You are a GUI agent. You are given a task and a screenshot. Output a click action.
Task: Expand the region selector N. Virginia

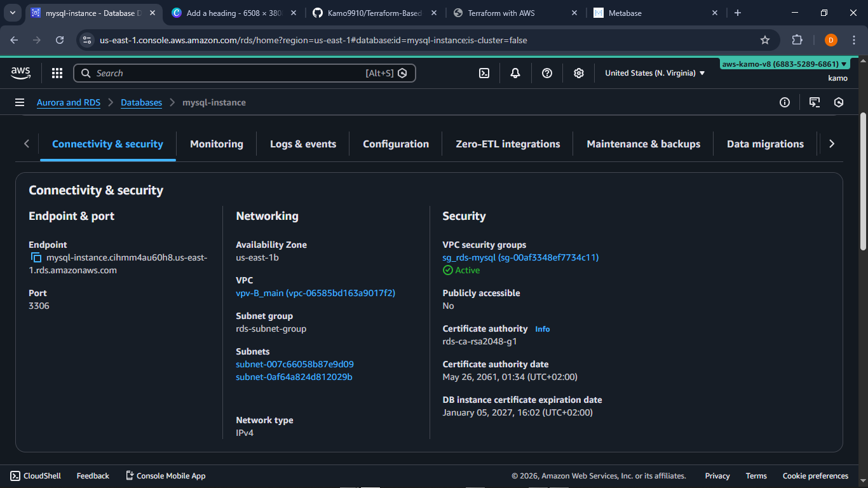pyautogui.click(x=654, y=73)
